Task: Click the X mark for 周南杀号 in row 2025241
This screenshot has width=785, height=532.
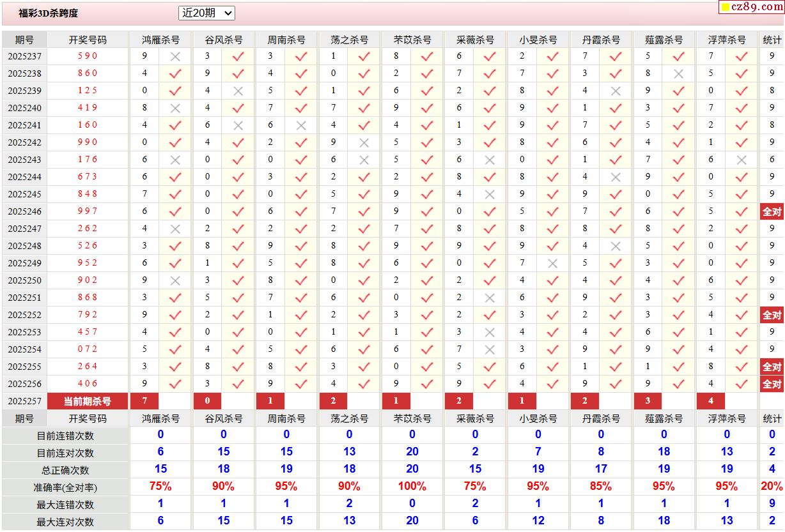Action: click(x=301, y=125)
